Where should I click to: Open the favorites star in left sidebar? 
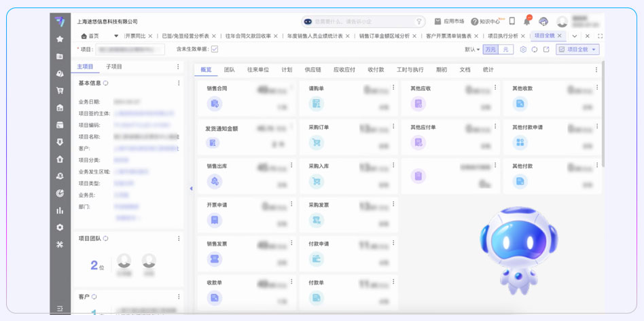60,39
